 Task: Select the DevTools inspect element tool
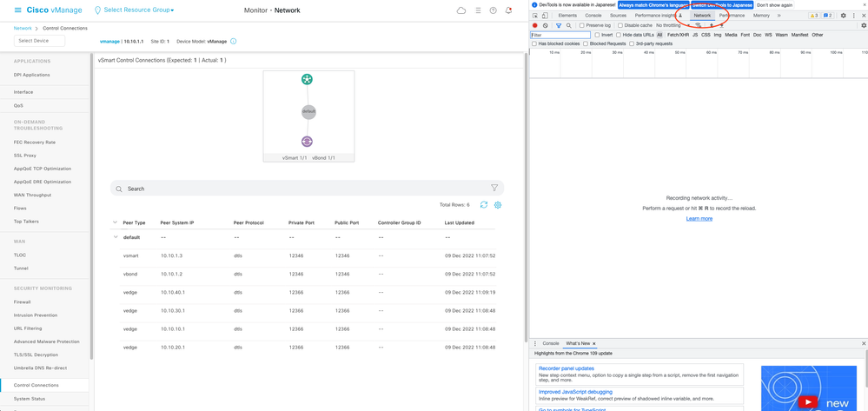pyautogui.click(x=535, y=16)
